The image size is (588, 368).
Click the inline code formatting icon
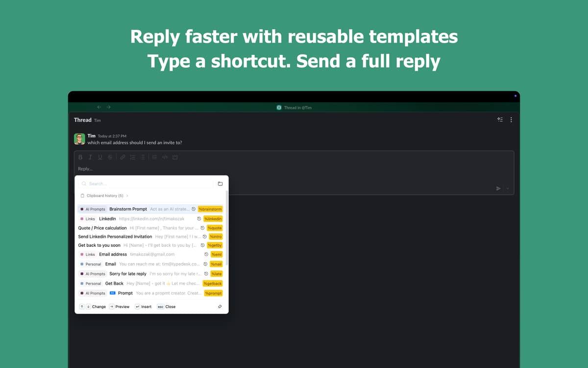click(165, 157)
